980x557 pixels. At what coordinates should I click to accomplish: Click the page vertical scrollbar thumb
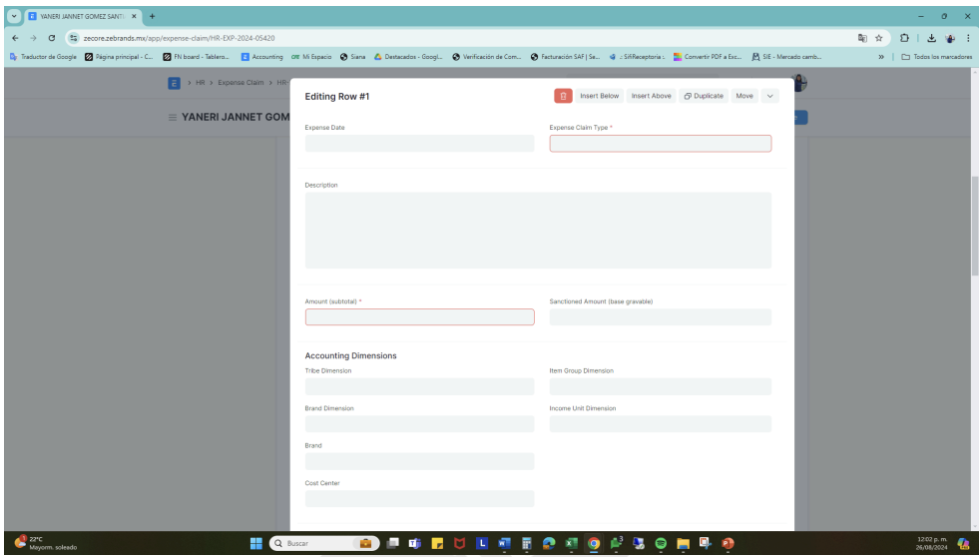pos(974,228)
